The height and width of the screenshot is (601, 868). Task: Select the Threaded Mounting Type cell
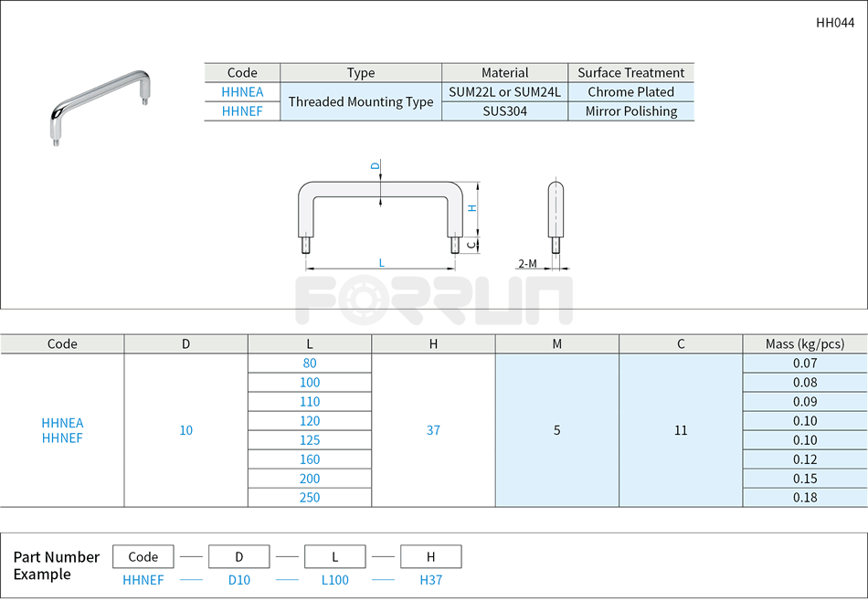(x=361, y=101)
